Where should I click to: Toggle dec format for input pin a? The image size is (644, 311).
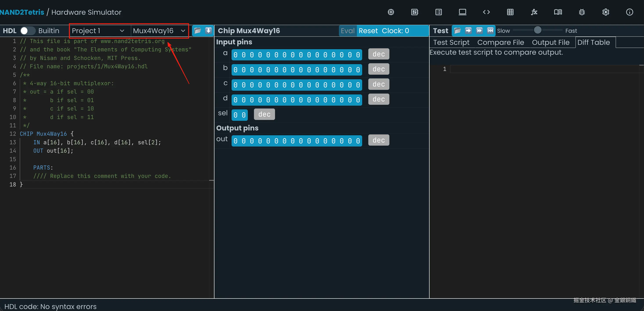pos(378,54)
